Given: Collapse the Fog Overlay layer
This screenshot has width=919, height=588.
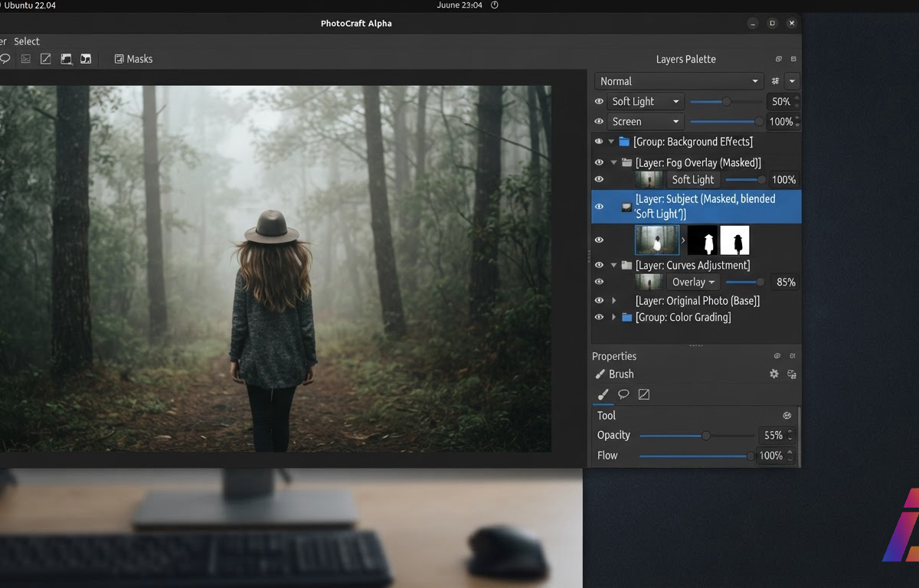Looking at the screenshot, I should click(613, 162).
